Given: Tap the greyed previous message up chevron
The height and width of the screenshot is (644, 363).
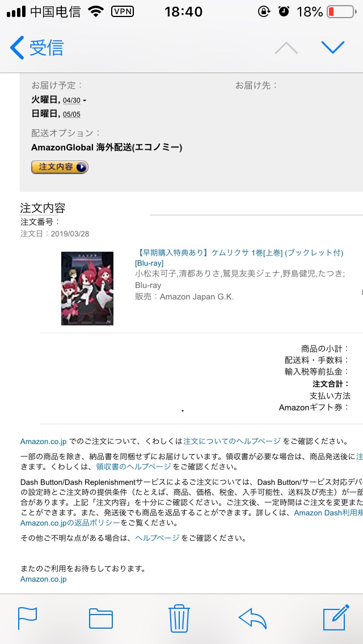Looking at the screenshot, I should pyautogui.click(x=286, y=48).
